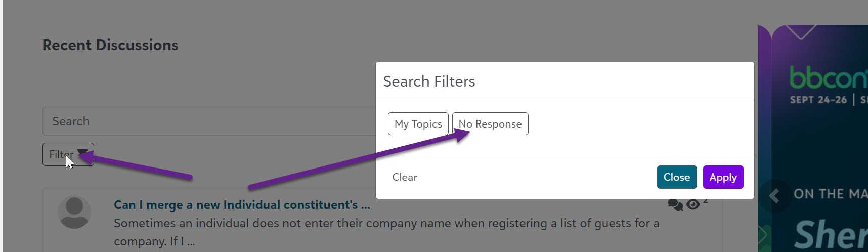The image size is (868, 252).
Task: Click into the Search discussions field
Action: coord(202,121)
